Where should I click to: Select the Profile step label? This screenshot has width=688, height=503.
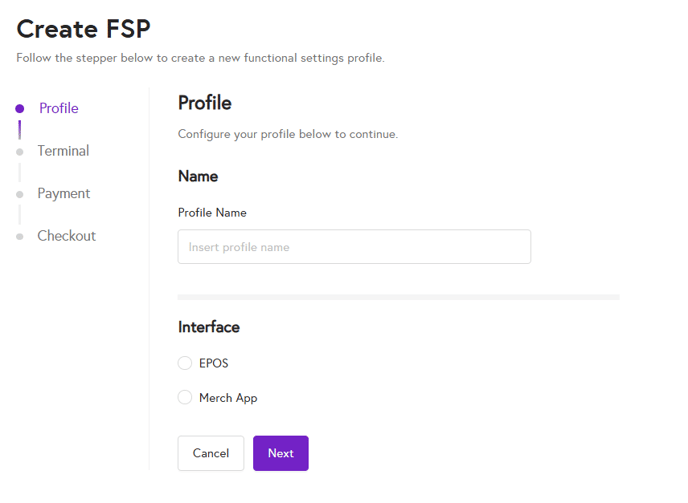tap(59, 108)
